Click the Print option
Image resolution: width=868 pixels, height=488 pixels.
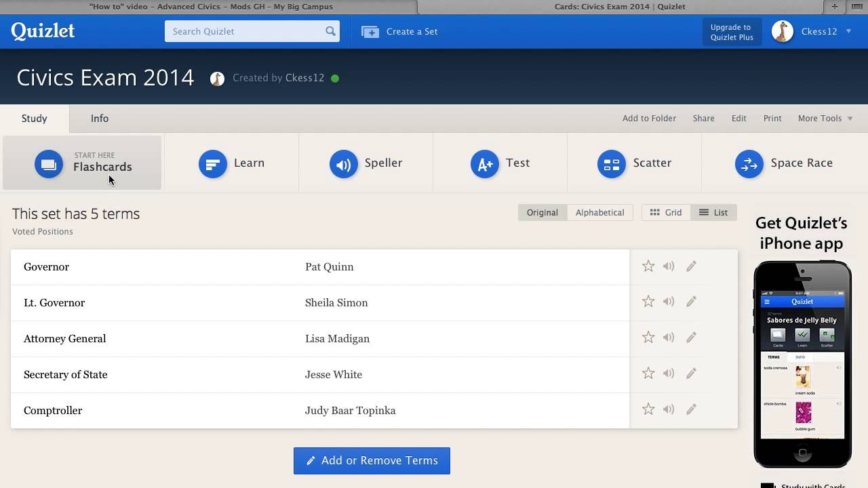click(x=772, y=118)
